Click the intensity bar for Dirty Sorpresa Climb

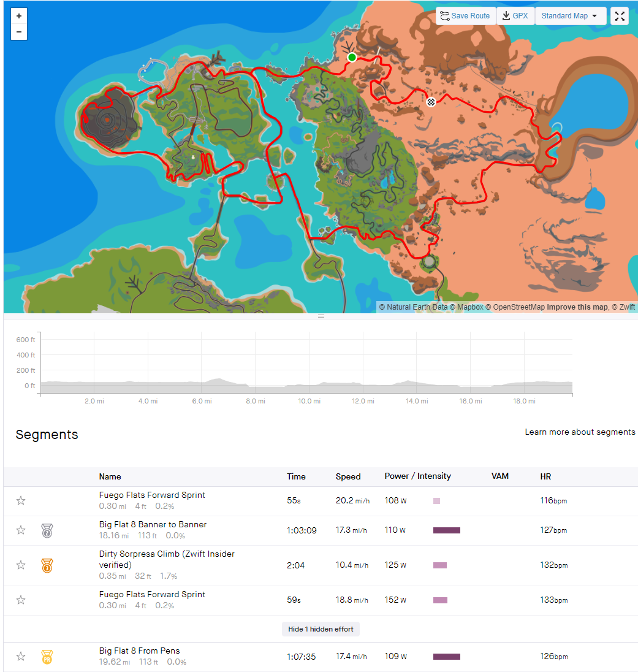[440, 565]
